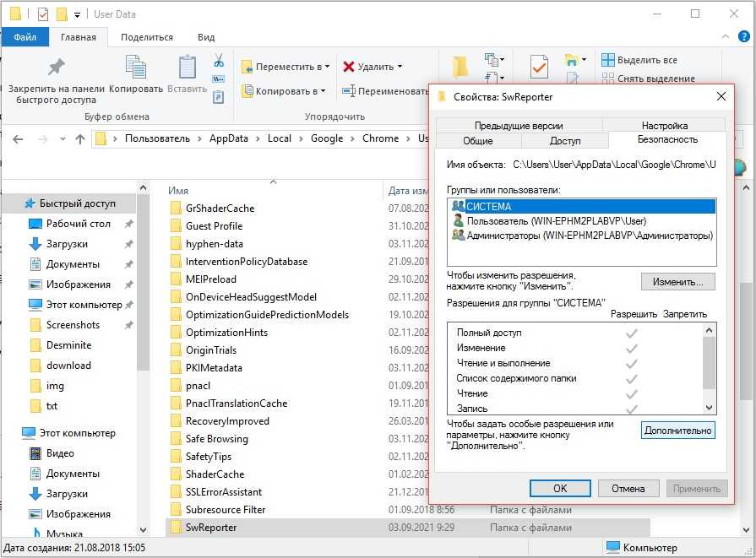Click the Copy icon in the ribbon
756x558 pixels.
(135, 69)
